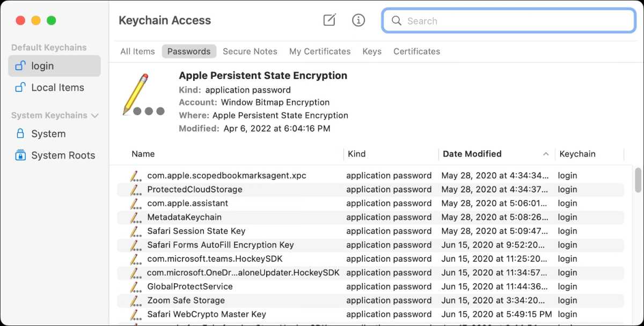The height and width of the screenshot is (326, 644).
Task: Click the Kind cell for com.microsoft.teams.HockeySDK
Action: point(389,259)
